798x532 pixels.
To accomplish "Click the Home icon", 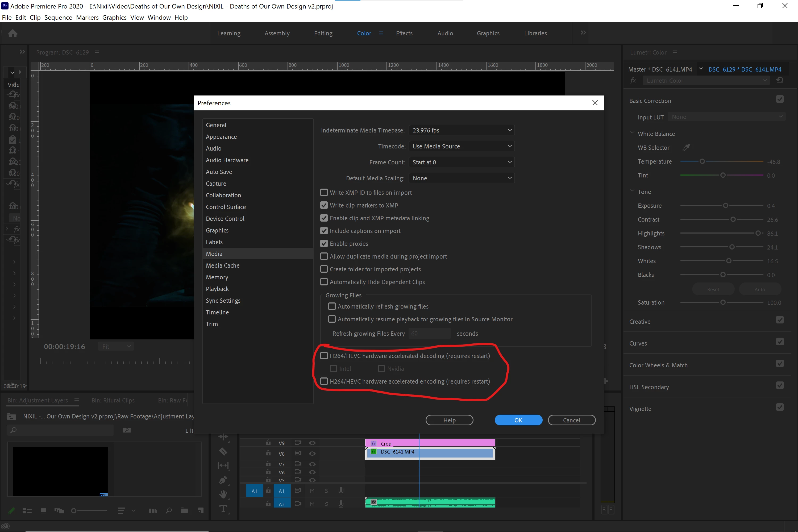I will click(13, 33).
